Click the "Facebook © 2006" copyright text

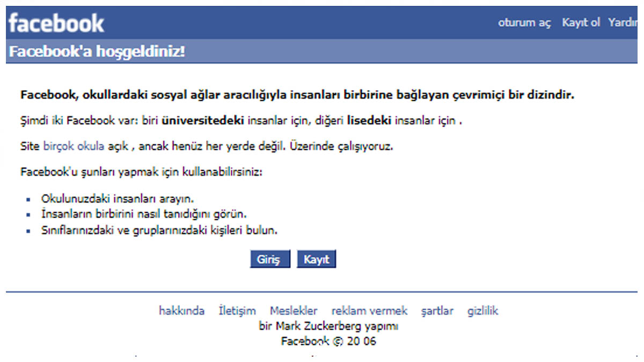(x=328, y=341)
